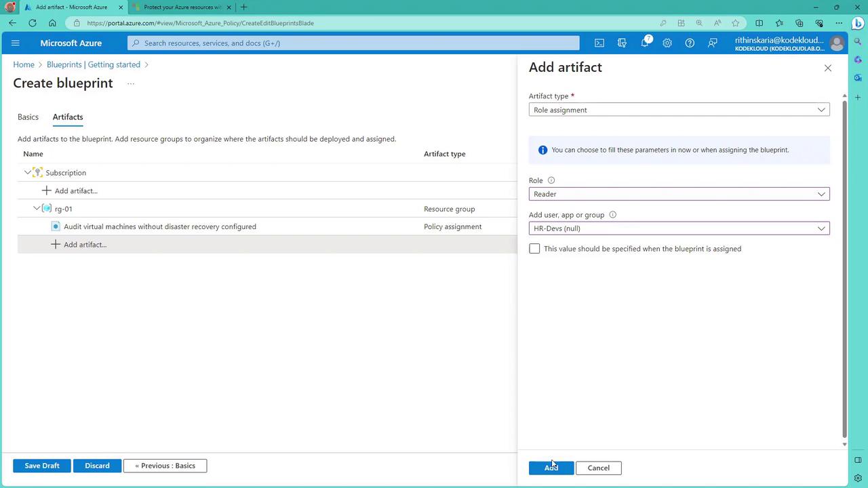Add this page to browser favorites
868x488 pixels.
click(735, 23)
